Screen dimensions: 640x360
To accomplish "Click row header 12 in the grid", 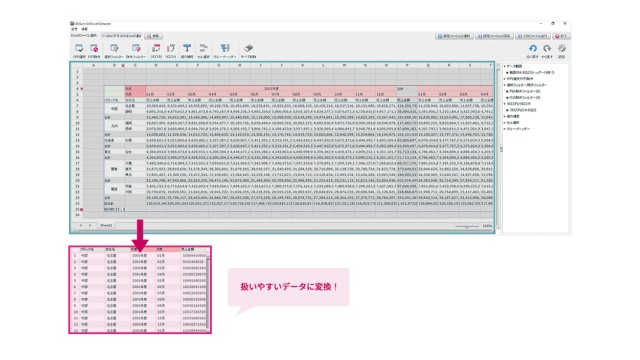I will pos(77,134).
